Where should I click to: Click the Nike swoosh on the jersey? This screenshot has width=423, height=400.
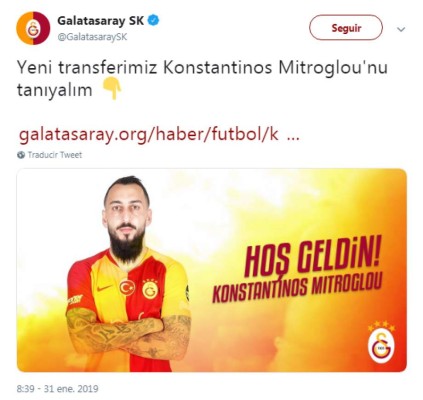point(104,288)
